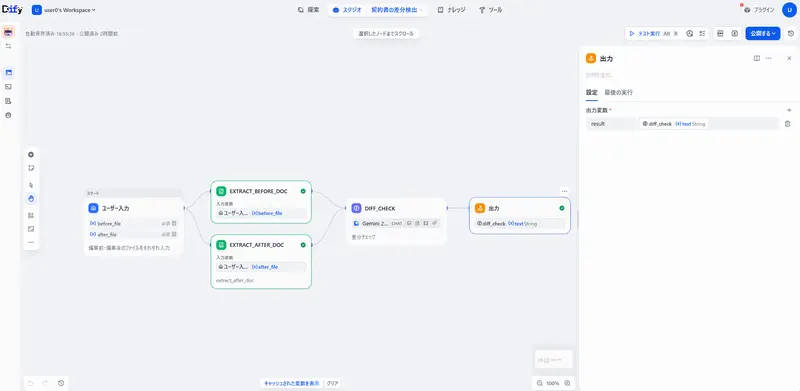Switch to the 最後の実行 tab
Screen dimensions: 800x391
point(618,92)
